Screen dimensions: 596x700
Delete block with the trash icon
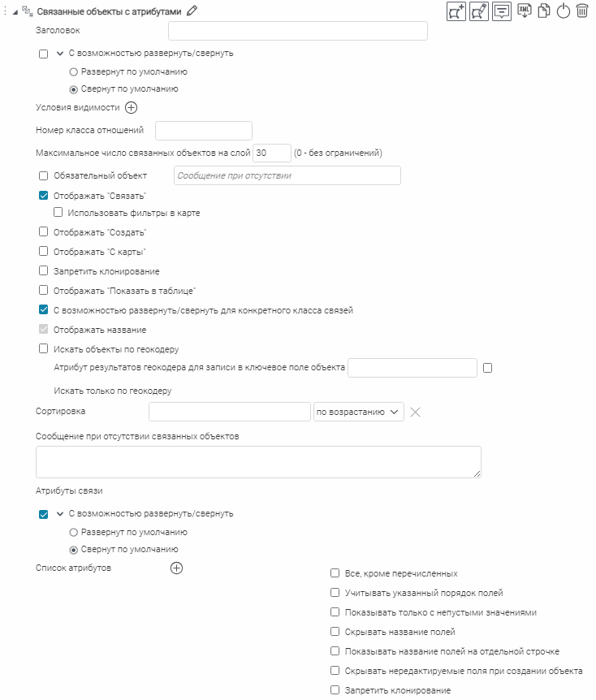pos(582,11)
